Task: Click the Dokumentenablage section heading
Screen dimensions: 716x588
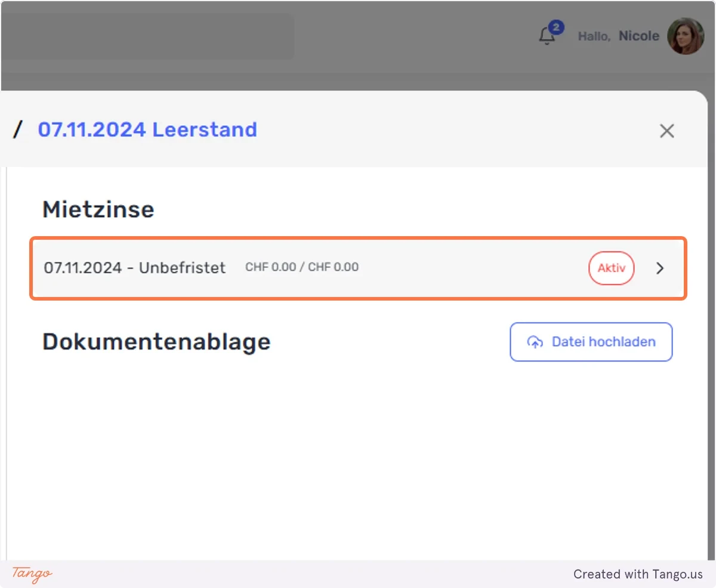Action: click(156, 342)
